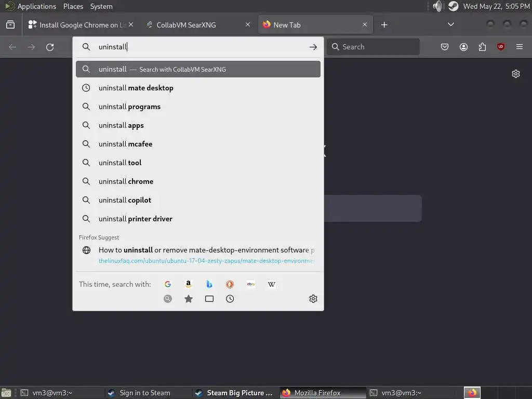The width and height of the screenshot is (532, 399).
Task: Open the System menu
Action: point(101,6)
